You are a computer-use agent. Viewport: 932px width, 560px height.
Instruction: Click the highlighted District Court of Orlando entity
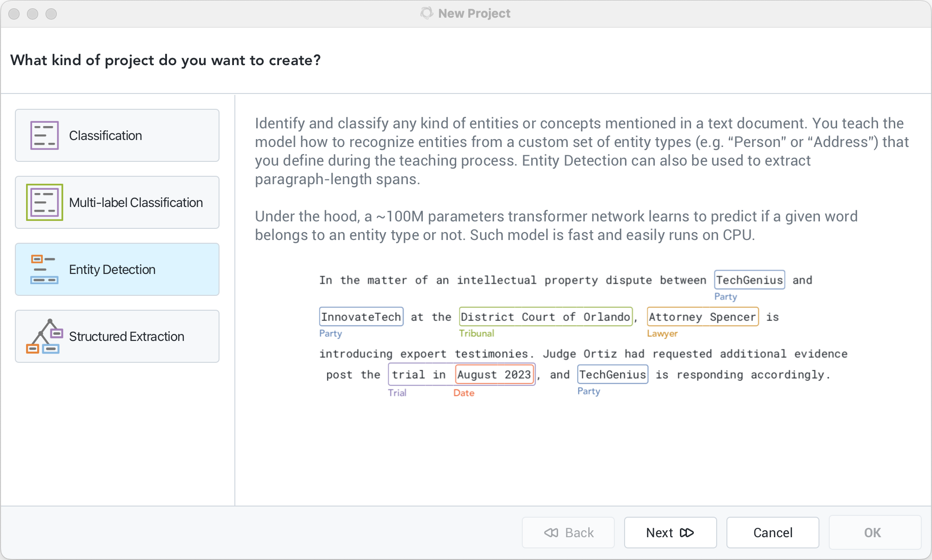(546, 317)
